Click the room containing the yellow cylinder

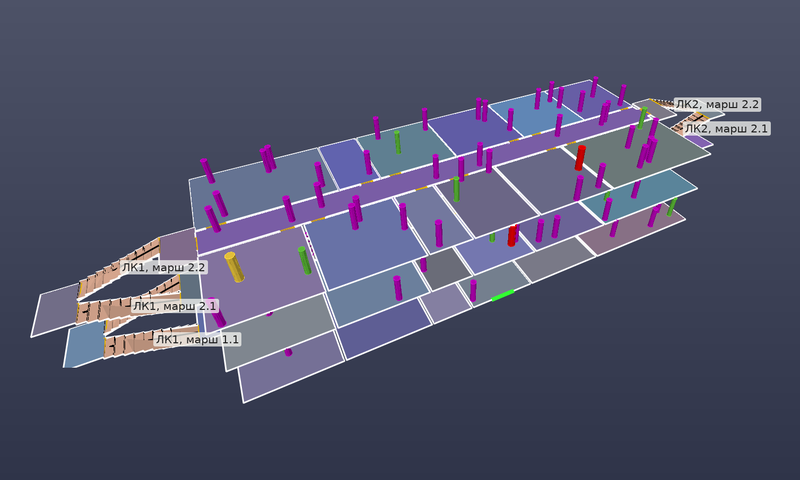tap(260, 278)
